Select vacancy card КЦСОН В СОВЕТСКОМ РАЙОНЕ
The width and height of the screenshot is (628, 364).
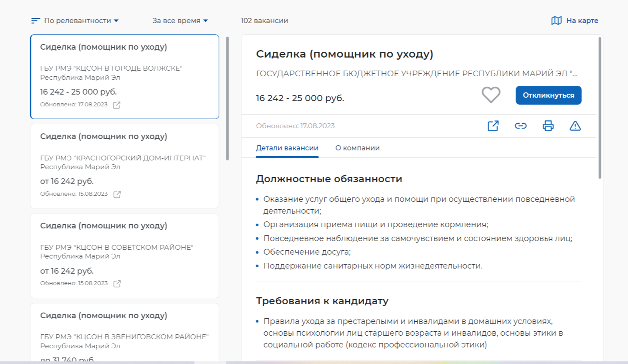click(x=125, y=255)
